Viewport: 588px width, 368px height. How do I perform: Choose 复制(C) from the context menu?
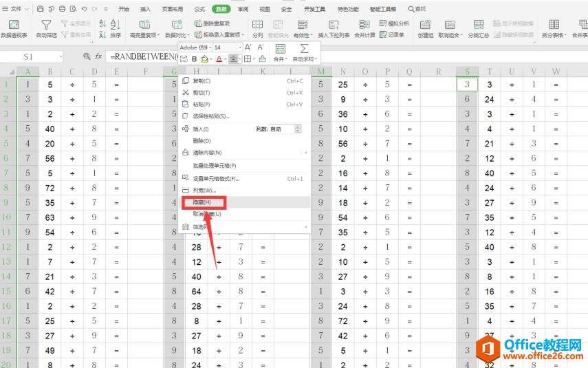point(245,80)
